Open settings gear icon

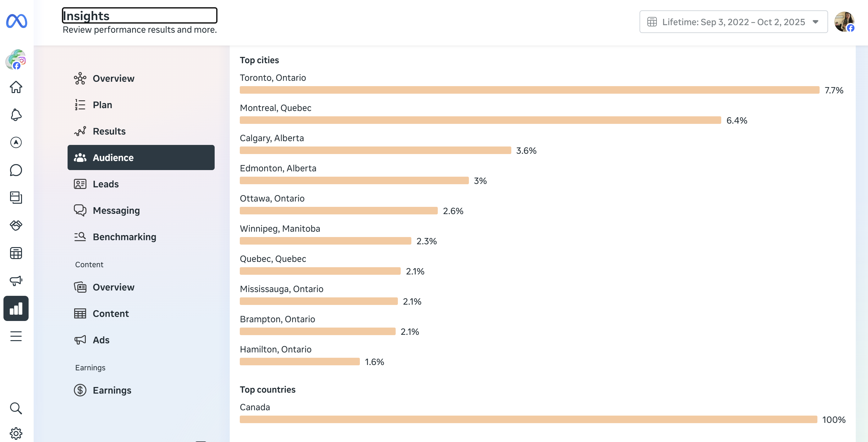pyautogui.click(x=16, y=433)
